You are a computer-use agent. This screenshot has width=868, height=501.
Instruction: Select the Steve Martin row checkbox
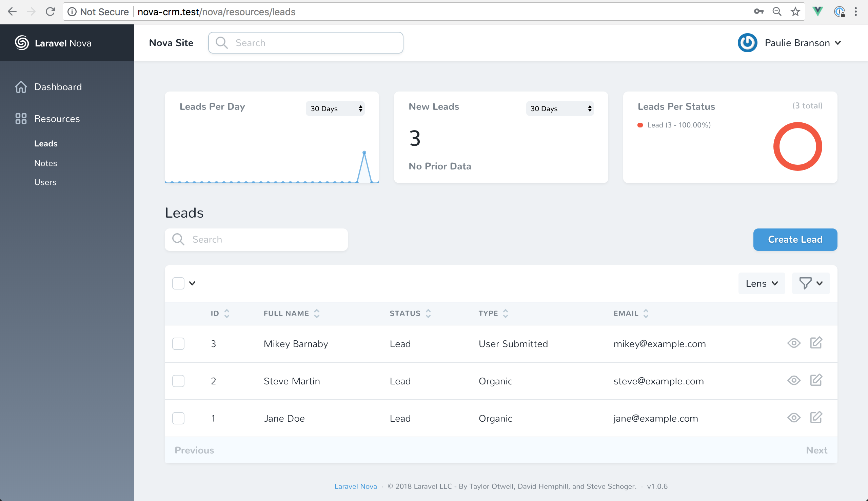[178, 381]
